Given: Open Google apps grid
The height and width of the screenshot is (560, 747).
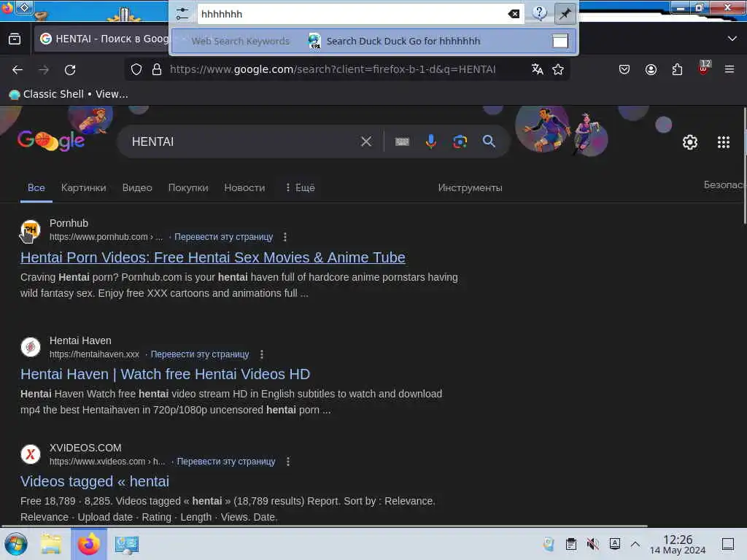Looking at the screenshot, I should tap(723, 142).
